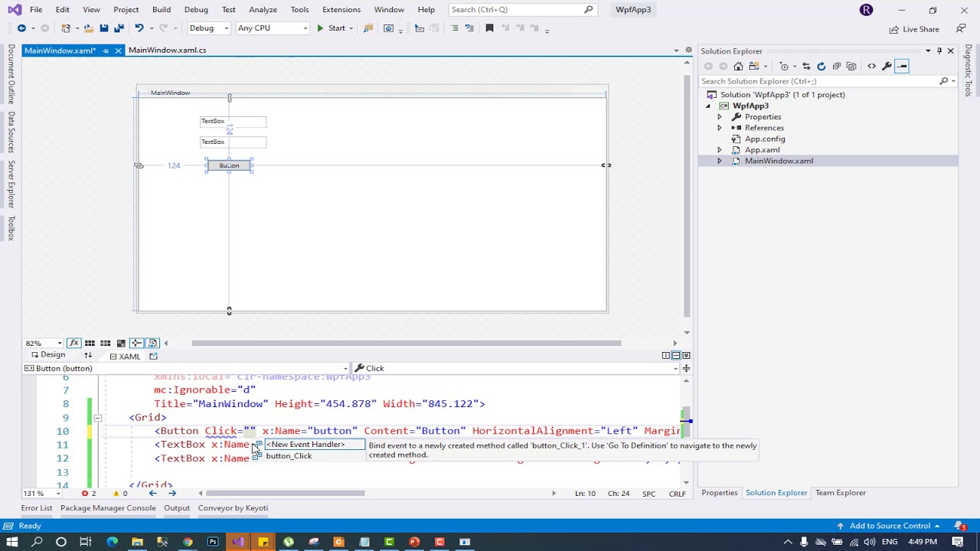The width and height of the screenshot is (980, 551).
Task: Expand the References node
Action: [x=719, y=128]
